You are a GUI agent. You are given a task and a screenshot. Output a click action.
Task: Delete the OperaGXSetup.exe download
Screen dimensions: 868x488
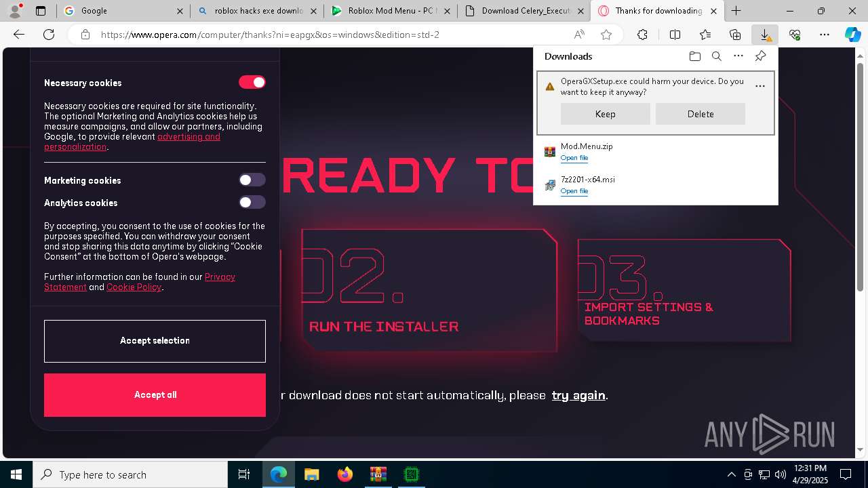701,114
